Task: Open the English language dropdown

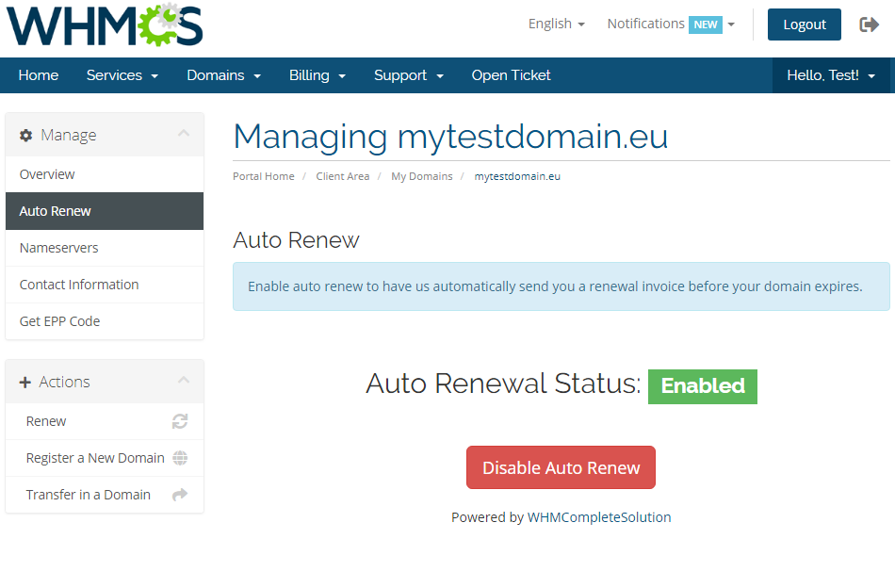Action: point(557,24)
